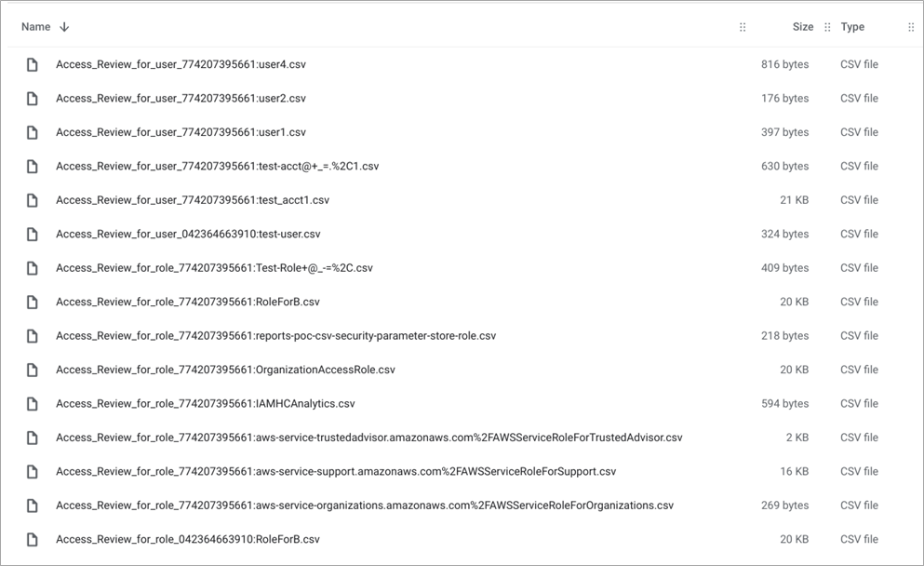Open the test-acct@+_=.%2C1.csv file
This screenshot has height=566, width=924.
tap(217, 167)
